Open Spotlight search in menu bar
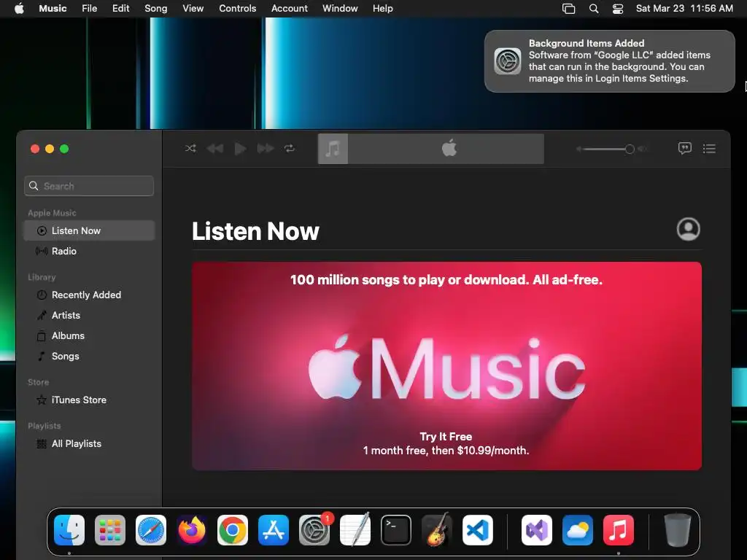Image resolution: width=747 pixels, height=560 pixels. [x=594, y=9]
